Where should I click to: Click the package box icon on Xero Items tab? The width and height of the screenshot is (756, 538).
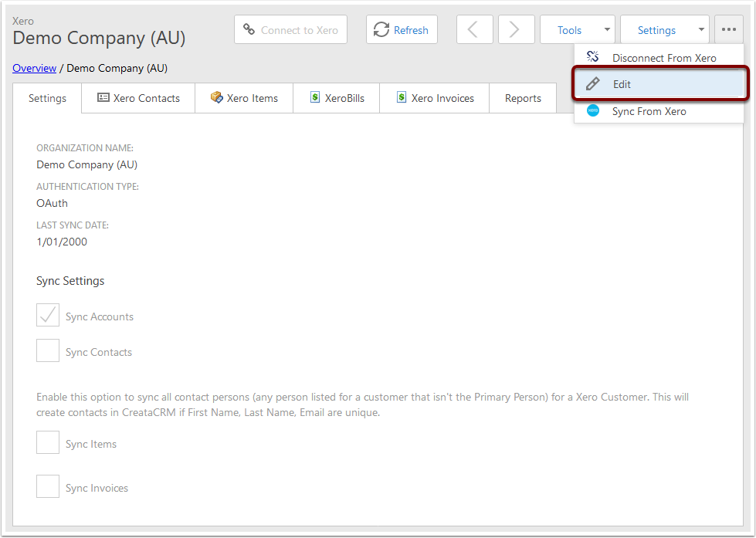[x=216, y=97]
